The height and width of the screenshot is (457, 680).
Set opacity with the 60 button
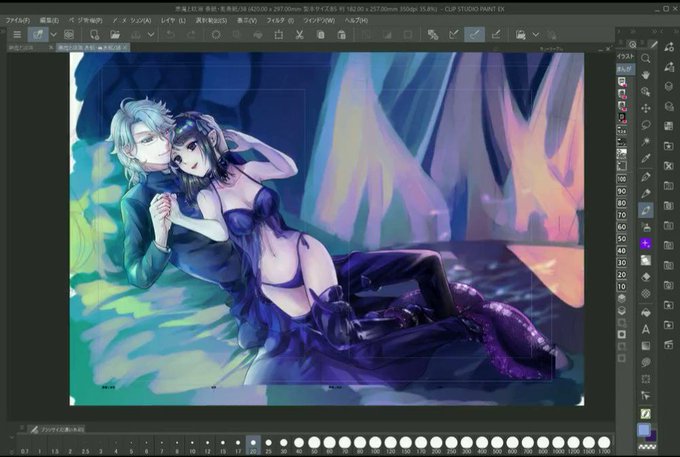point(622,227)
